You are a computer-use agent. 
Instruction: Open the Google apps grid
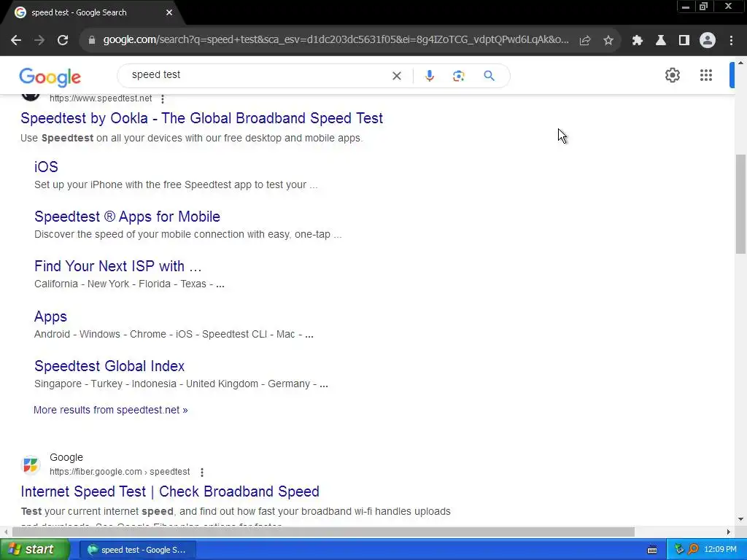coord(705,75)
